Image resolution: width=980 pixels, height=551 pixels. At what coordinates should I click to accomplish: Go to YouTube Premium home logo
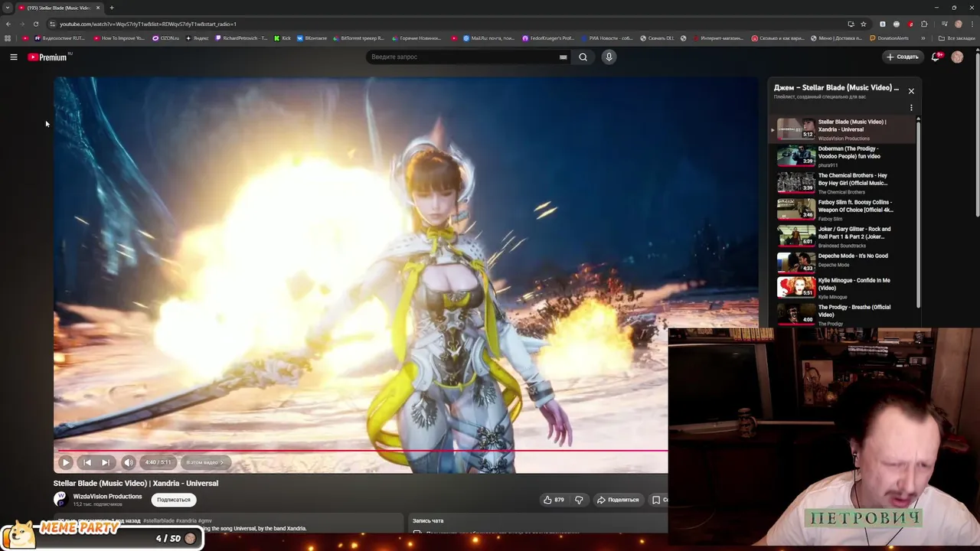pos(49,57)
